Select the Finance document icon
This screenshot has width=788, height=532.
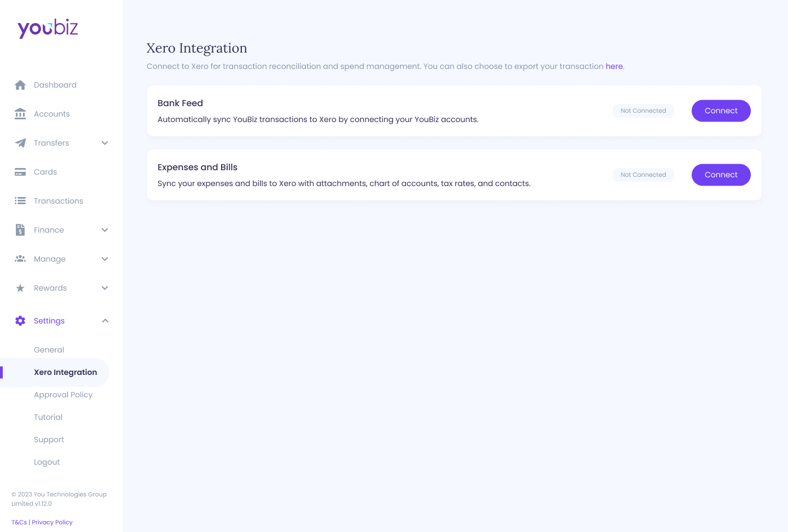point(20,230)
